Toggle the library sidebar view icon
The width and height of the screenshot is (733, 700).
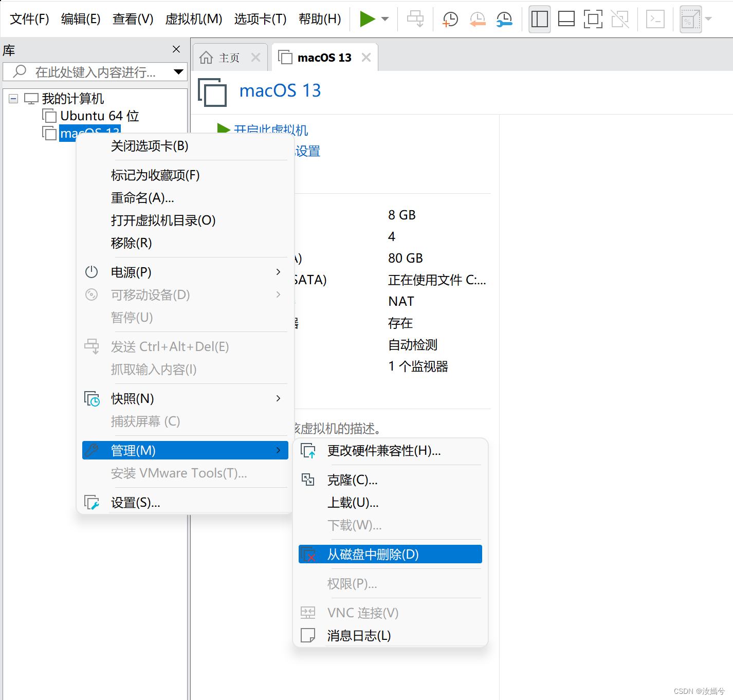(x=540, y=19)
